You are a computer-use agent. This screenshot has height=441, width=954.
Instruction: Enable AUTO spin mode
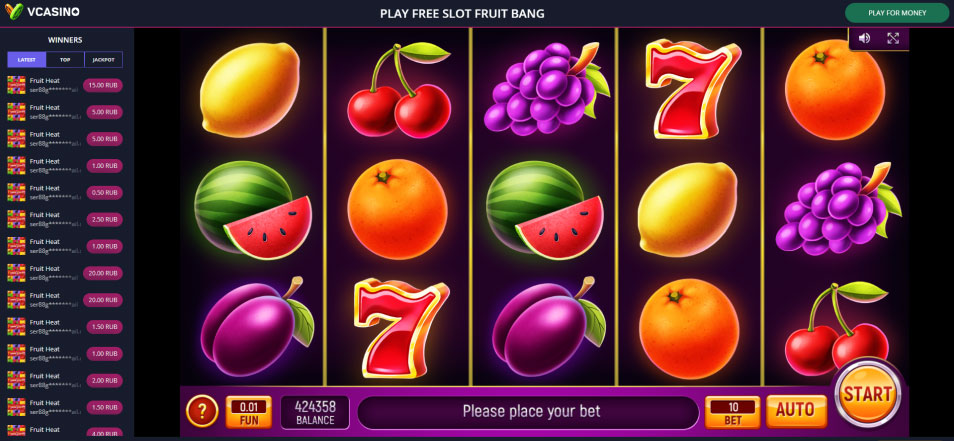tap(796, 411)
